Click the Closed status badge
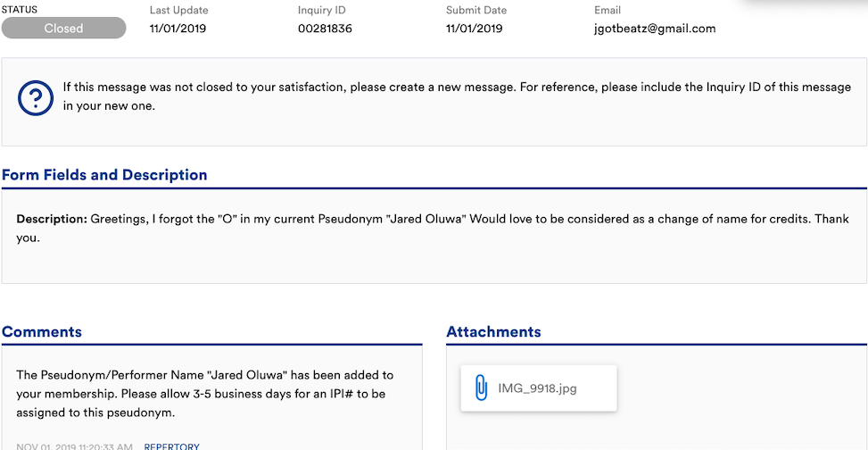868x450 pixels. (63, 28)
